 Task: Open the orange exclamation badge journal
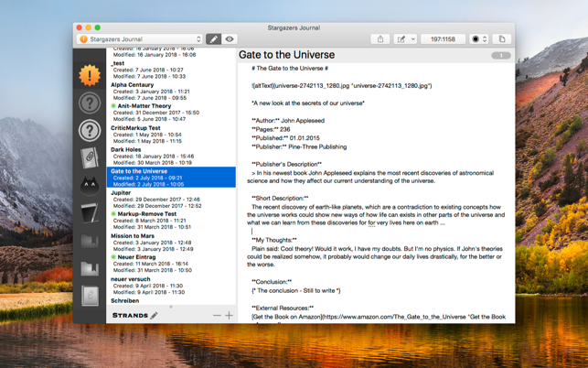coord(90,75)
